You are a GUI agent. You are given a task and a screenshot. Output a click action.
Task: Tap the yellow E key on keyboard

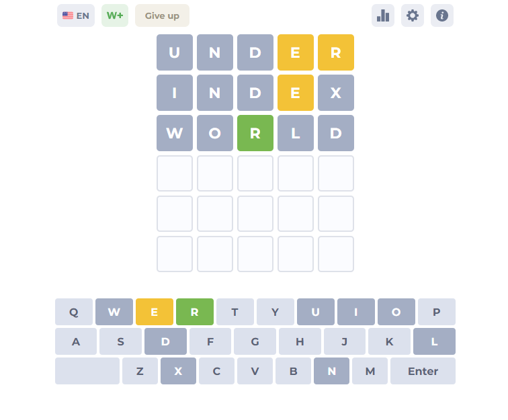click(155, 312)
